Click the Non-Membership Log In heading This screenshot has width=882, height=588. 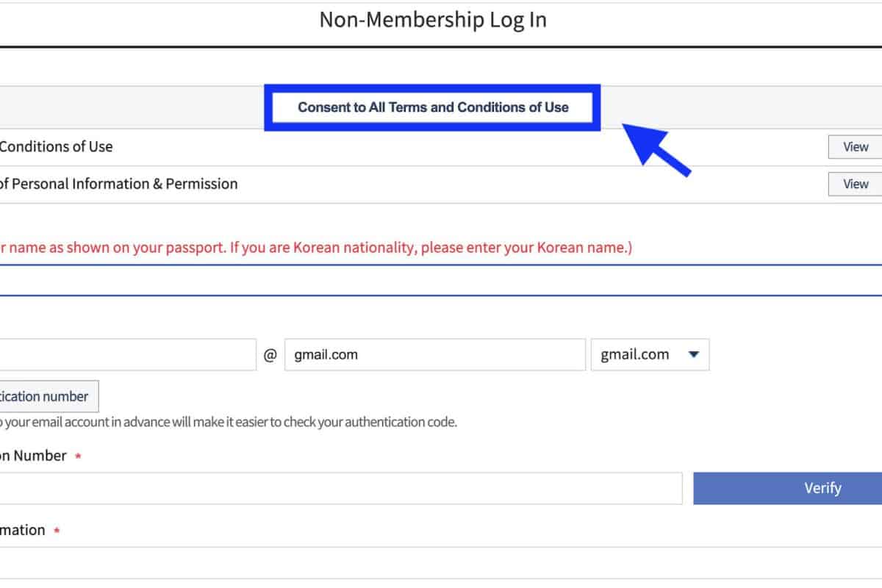433,20
